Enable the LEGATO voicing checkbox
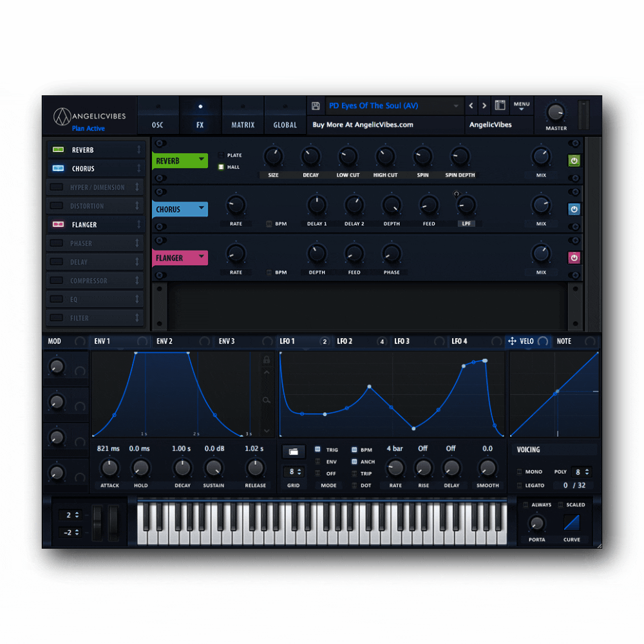This screenshot has width=644, height=644. [x=520, y=485]
